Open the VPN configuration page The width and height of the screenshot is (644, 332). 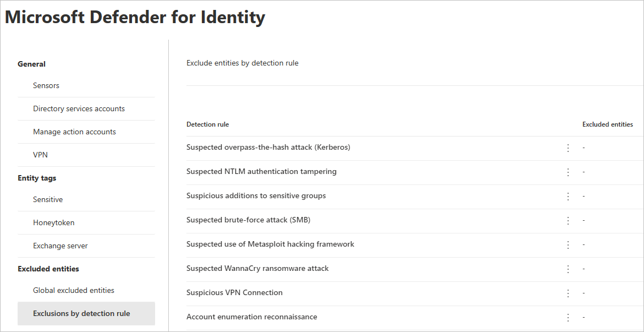(40, 155)
